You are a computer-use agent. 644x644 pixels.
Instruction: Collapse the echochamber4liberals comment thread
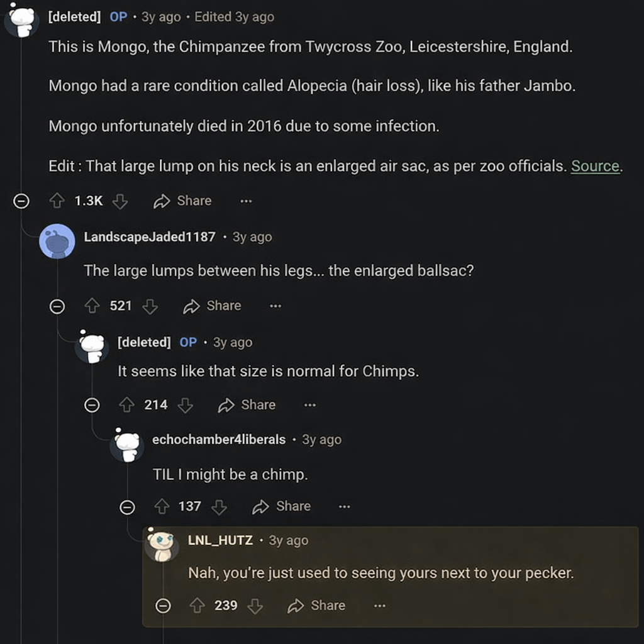click(128, 507)
